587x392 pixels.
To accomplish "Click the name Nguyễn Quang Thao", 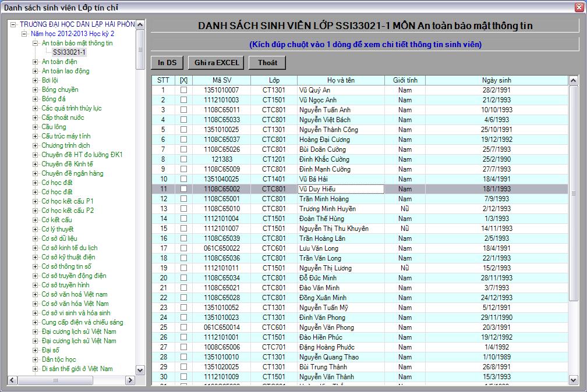I will (x=328, y=357).
